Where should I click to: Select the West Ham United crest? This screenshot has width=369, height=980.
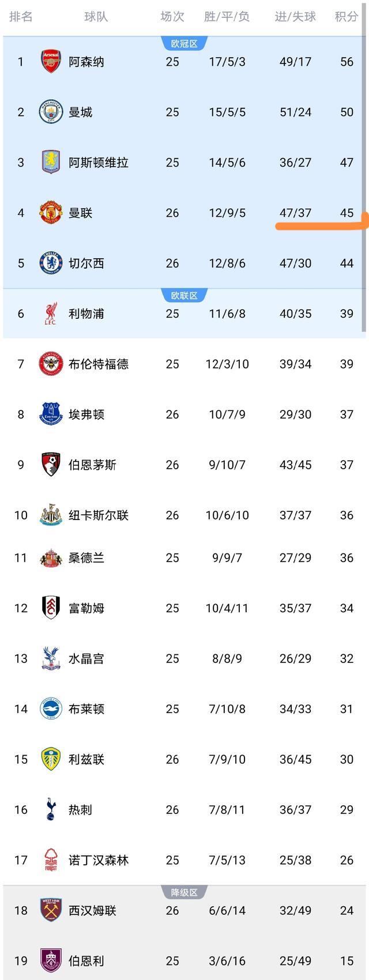pyautogui.click(x=51, y=910)
